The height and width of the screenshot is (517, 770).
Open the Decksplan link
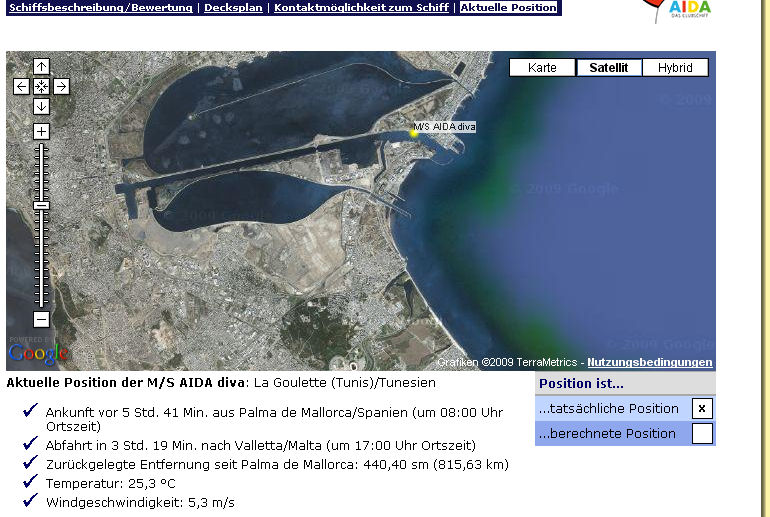(233, 8)
